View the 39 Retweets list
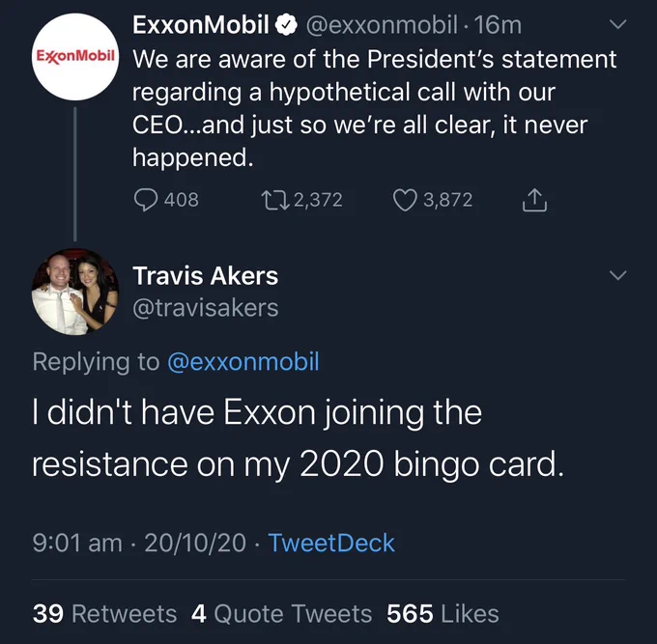 [104, 614]
